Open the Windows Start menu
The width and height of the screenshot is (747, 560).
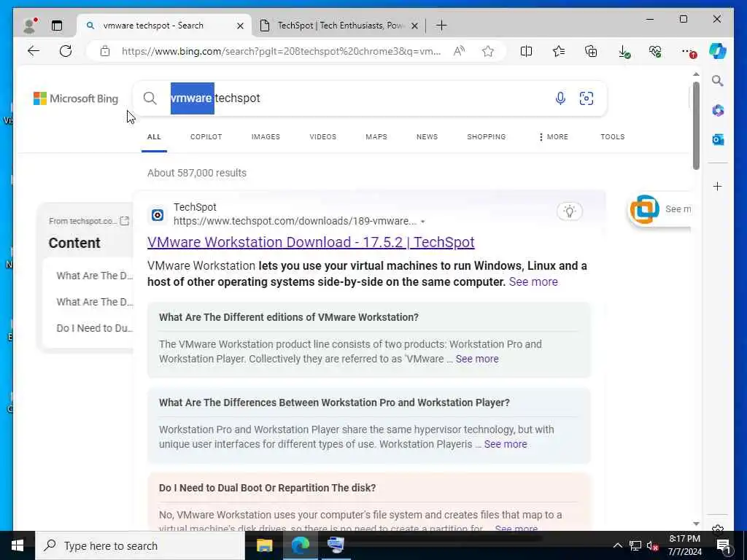18,545
